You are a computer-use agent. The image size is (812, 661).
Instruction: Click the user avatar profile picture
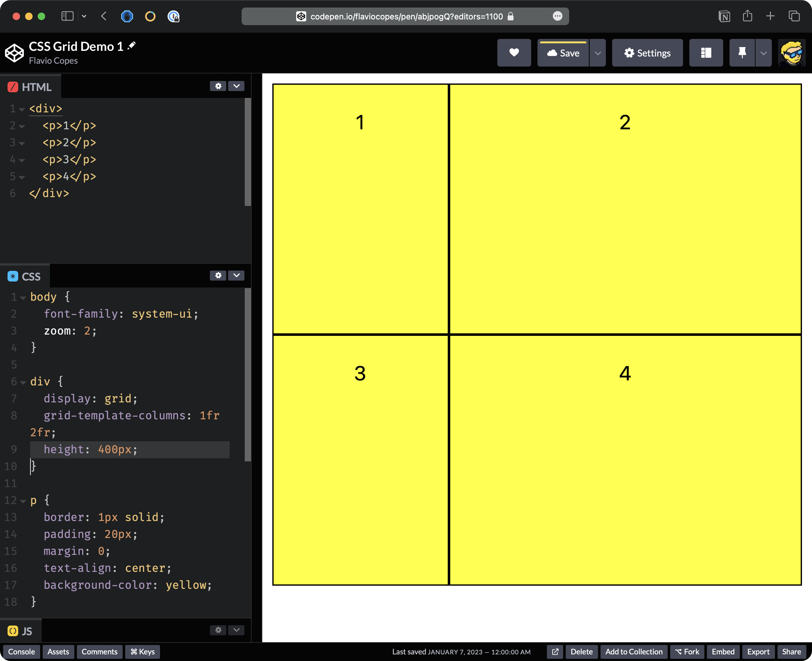click(791, 53)
